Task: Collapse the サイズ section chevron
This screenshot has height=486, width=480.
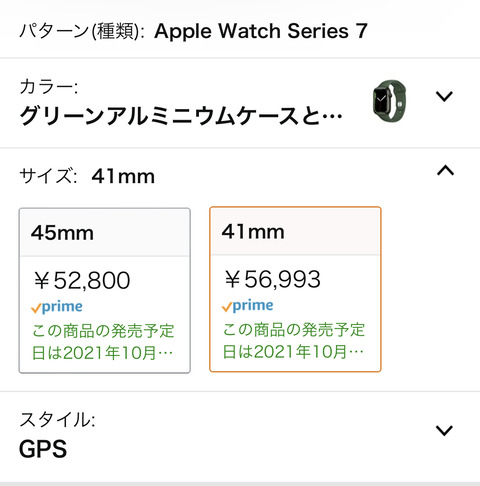Action: pyautogui.click(x=445, y=170)
